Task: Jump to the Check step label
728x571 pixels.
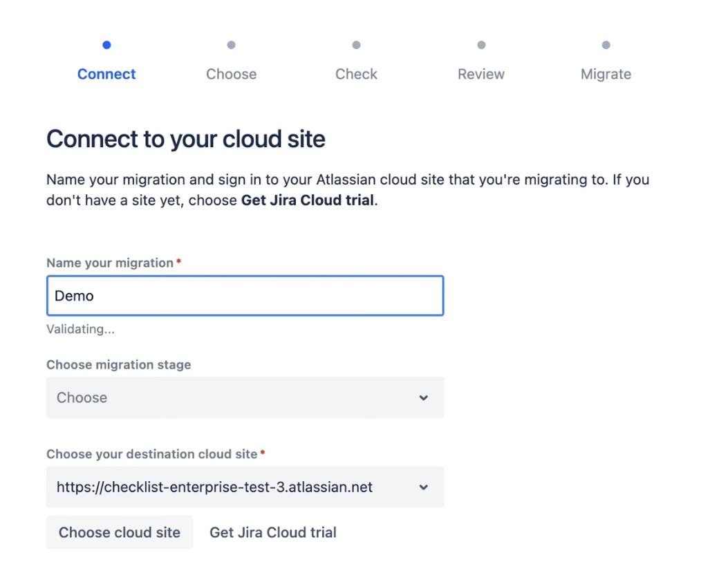Action: pos(356,74)
